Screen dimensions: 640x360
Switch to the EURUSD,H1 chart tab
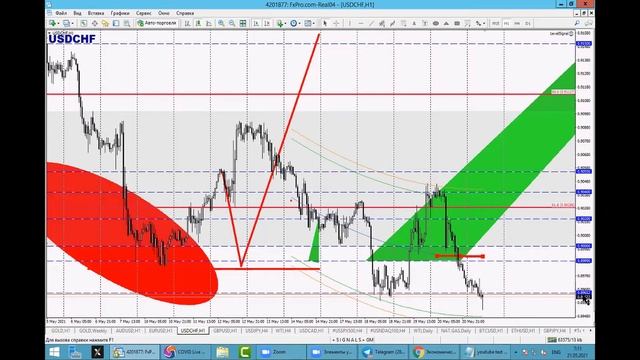tap(161, 331)
